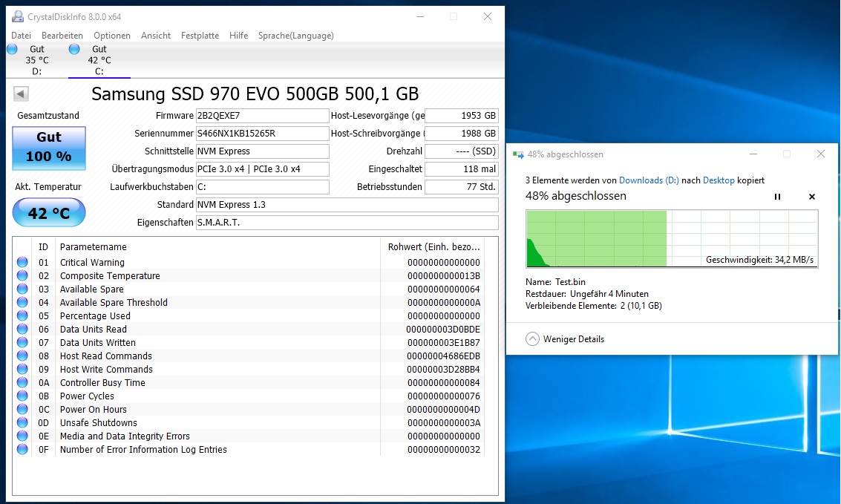
Task: Pause the file copy operation
Action: (777, 197)
